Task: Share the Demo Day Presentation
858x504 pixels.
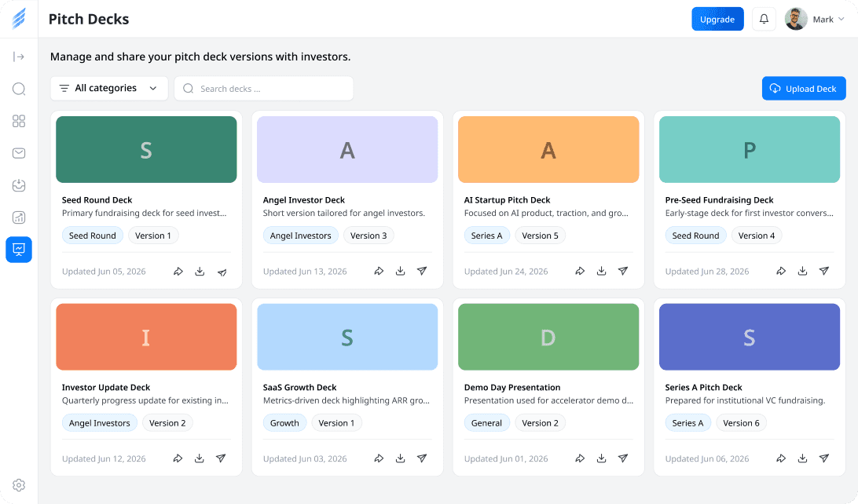Action: (580, 458)
